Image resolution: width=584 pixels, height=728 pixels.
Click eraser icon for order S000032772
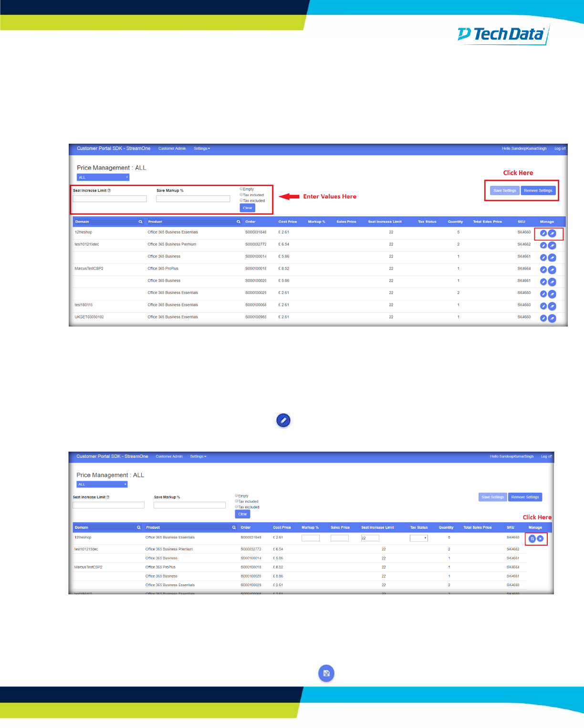(552, 245)
